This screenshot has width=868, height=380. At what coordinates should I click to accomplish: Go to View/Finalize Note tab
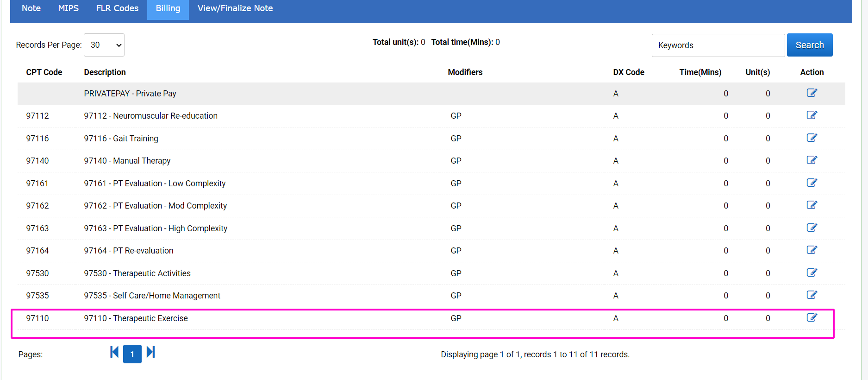coord(235,8)
